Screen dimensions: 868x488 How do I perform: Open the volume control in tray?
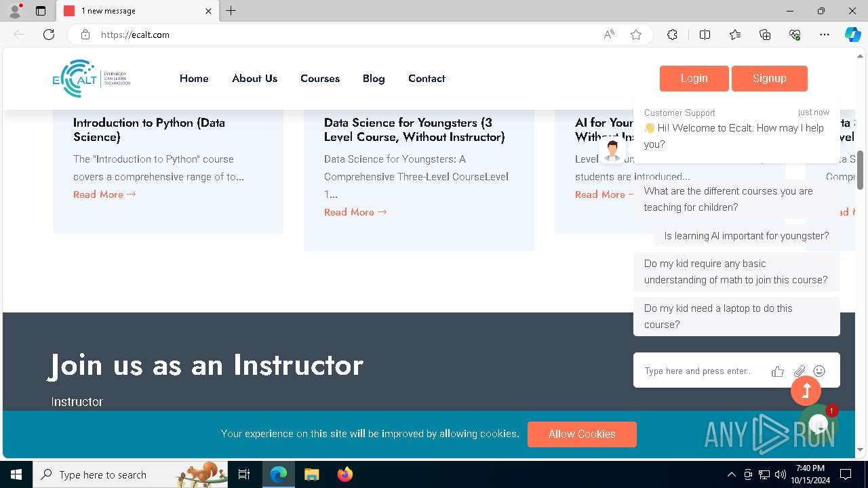[781, 474]
